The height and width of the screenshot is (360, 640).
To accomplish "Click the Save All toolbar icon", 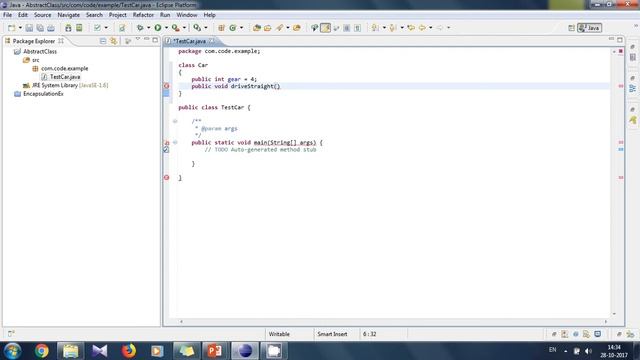I will coord(40,28).
